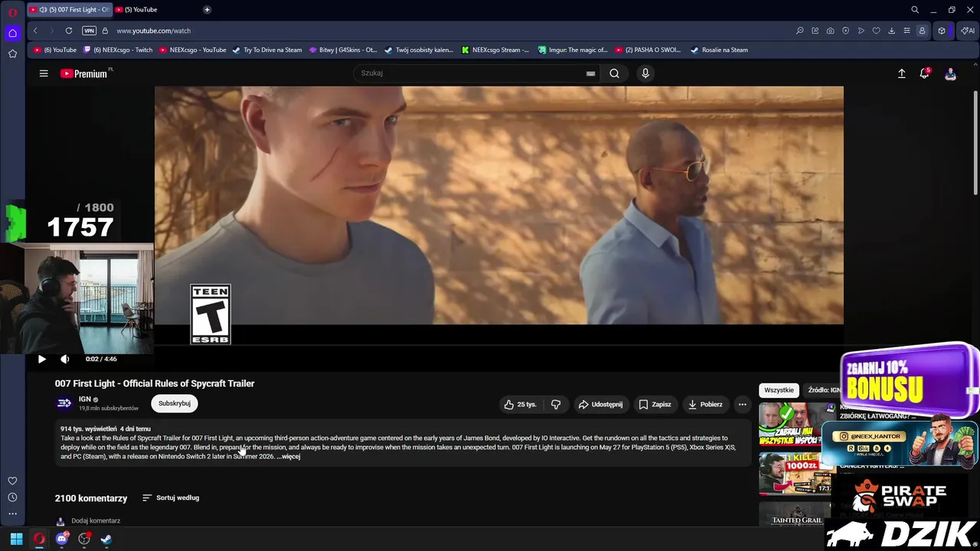Start voice search with the microphone
This screenshot has height=551, width=980.
coord(645,73)
